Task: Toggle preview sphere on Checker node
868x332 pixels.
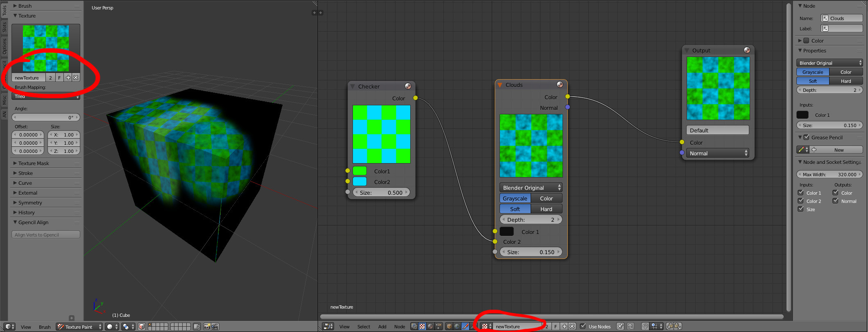Action: (408, 86)
